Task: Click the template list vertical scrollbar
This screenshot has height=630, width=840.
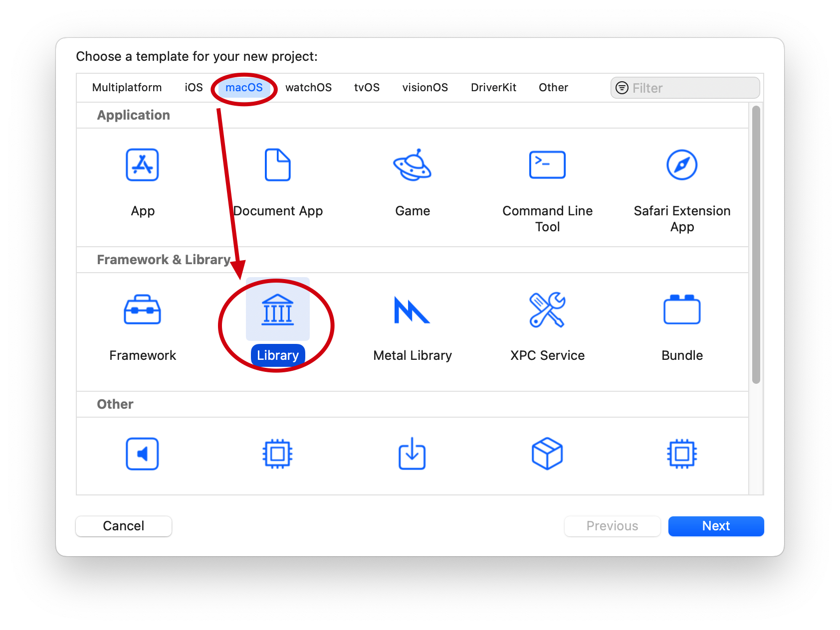Action: (756, 244)
